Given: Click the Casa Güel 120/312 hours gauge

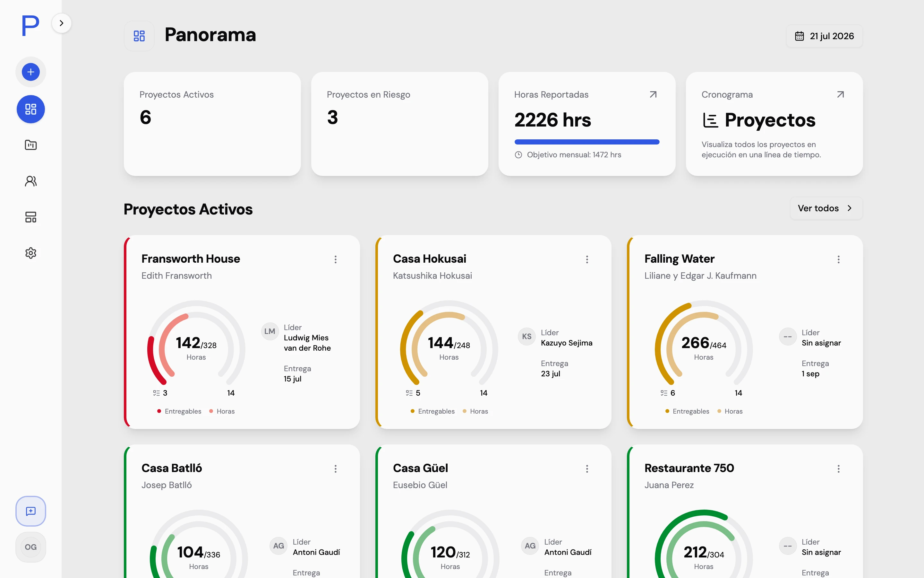Looking at the screenshot, I should (450, 544).
